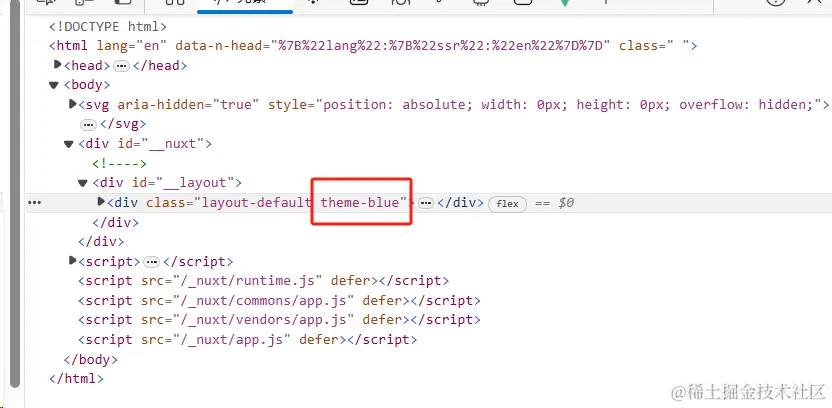Click the ellipsis badge inside collapsed script
832x408 pixels.
tap(152, 262)
